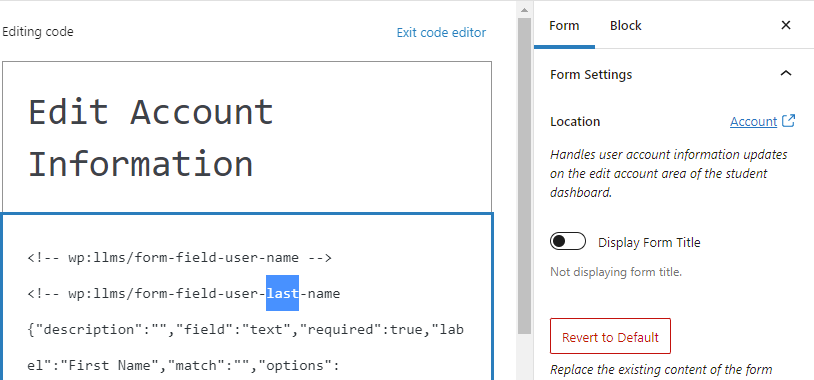
Task: Click into the Edit Account Information title field
Action: [x=247, y=137]
